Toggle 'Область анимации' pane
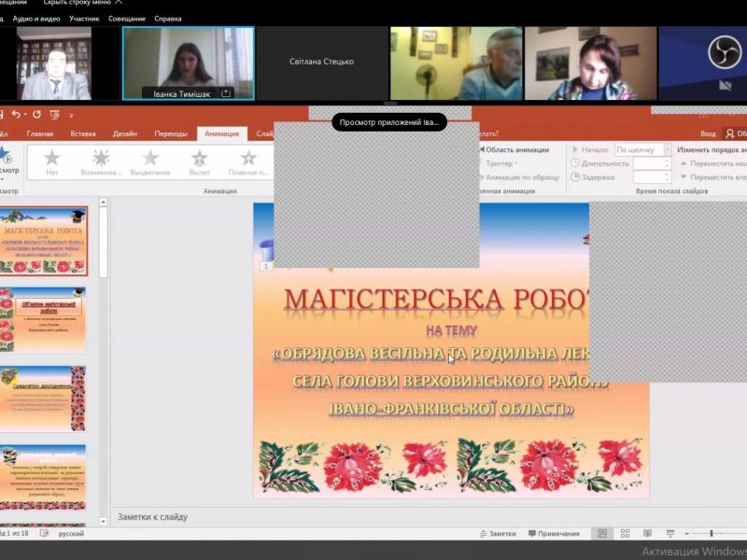Screen dimensions: 747x560 [512, 149]
